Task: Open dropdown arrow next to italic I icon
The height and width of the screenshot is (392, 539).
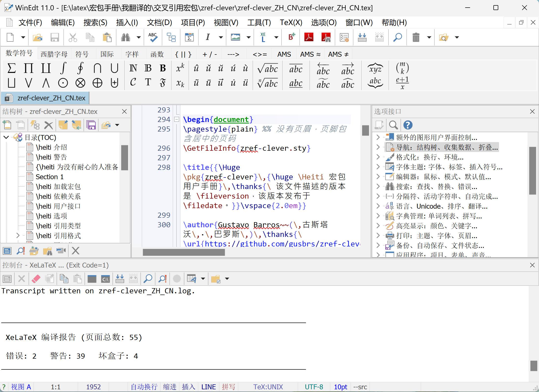Action: (x=221, y=38)
